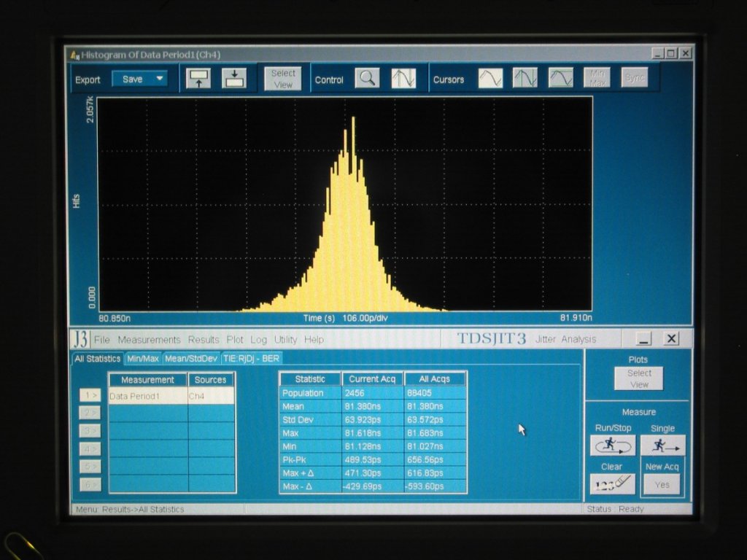The height and width of the screenshot is (560, 747).
Task: Click the Population value 2456
Action: (355, 393)
